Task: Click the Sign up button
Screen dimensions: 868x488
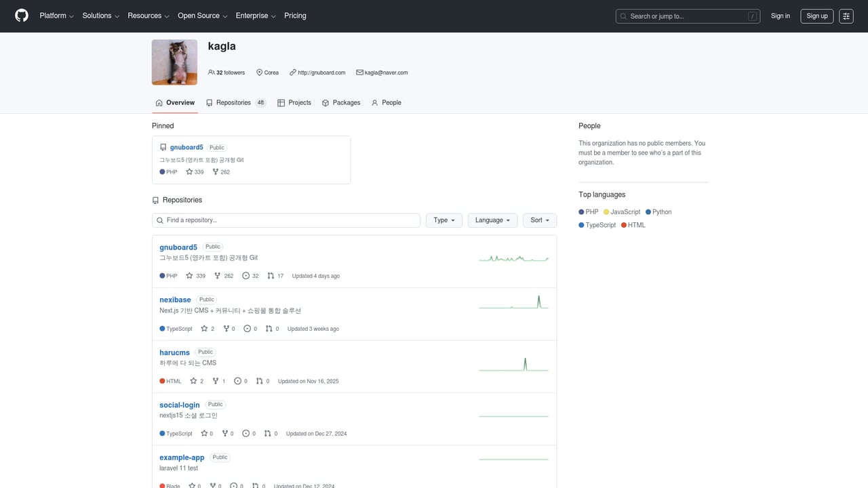Action: point(816,16)
